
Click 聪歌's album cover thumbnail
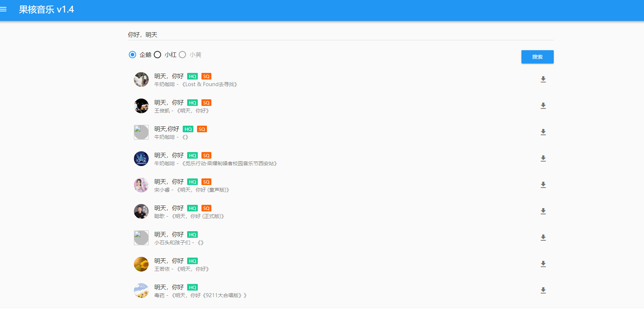[141, 211]
